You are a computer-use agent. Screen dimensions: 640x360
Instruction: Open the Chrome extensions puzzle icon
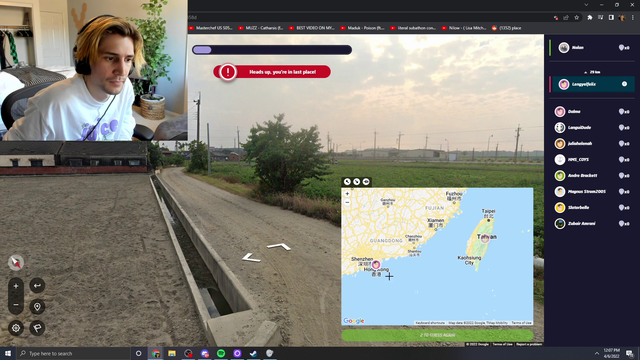pos(590,18)
